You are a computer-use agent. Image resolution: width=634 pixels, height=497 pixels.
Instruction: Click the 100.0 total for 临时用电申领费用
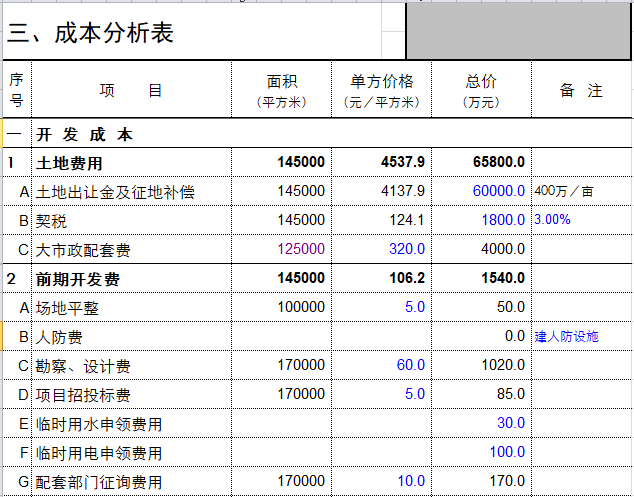[x=507, y=453]
